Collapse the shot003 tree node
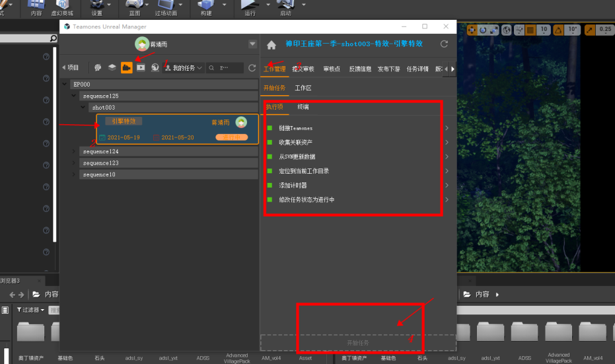The height and width of the screenshot is (364, 615). (83, 107)
